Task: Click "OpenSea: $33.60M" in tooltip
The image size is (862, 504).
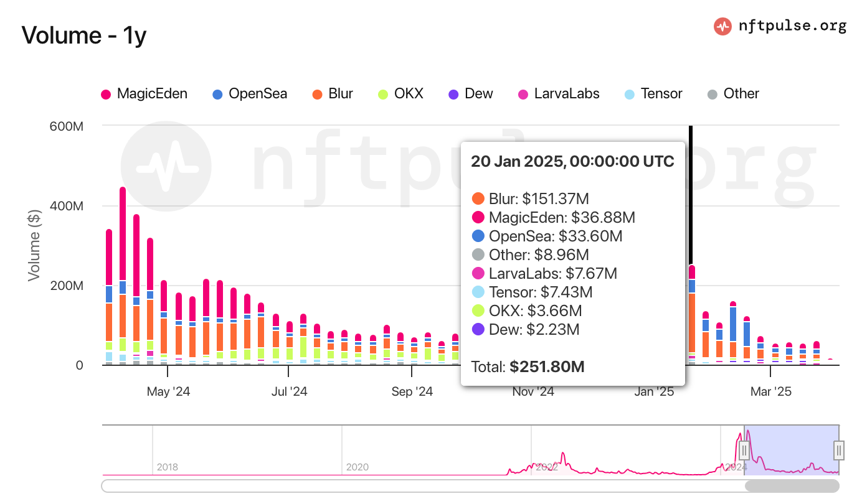Action: pos(547,236)
